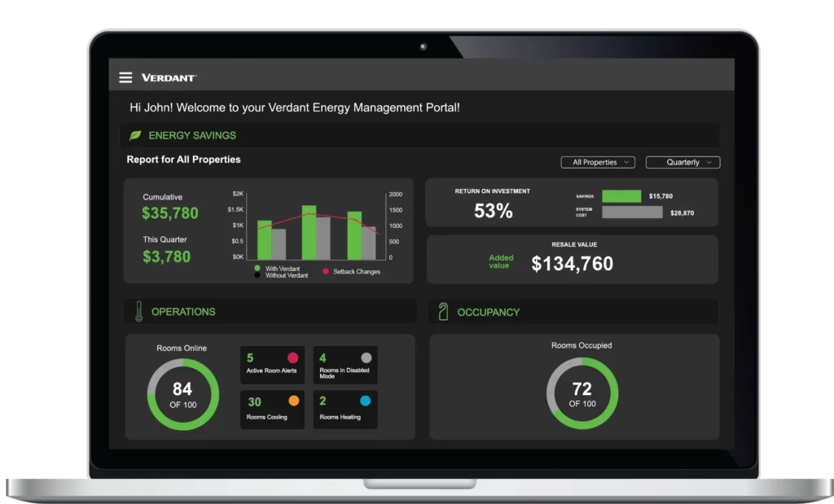Click the door hanger Occupancy icon
Screen dimensions: 834x504
point(443,311)
